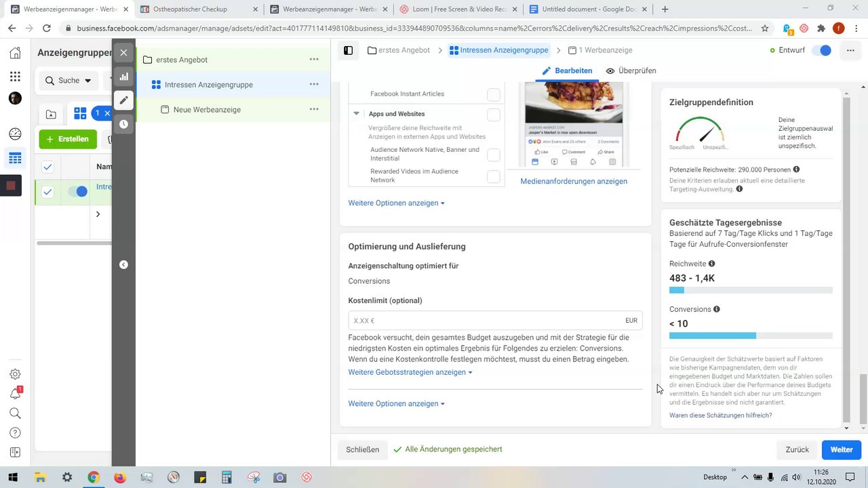
Task: Bookmark this page with the star
Action: click(765, 28)
